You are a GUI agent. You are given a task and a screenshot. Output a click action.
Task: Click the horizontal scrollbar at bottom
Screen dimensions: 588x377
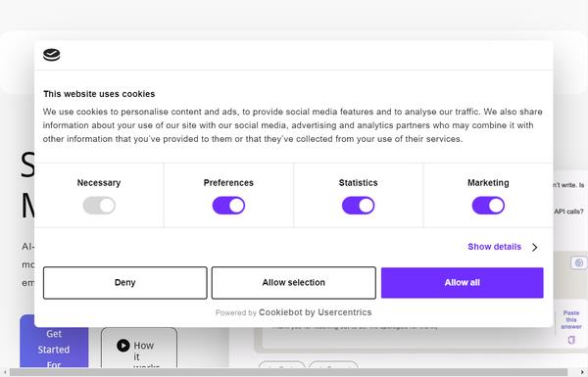(288, 372)
